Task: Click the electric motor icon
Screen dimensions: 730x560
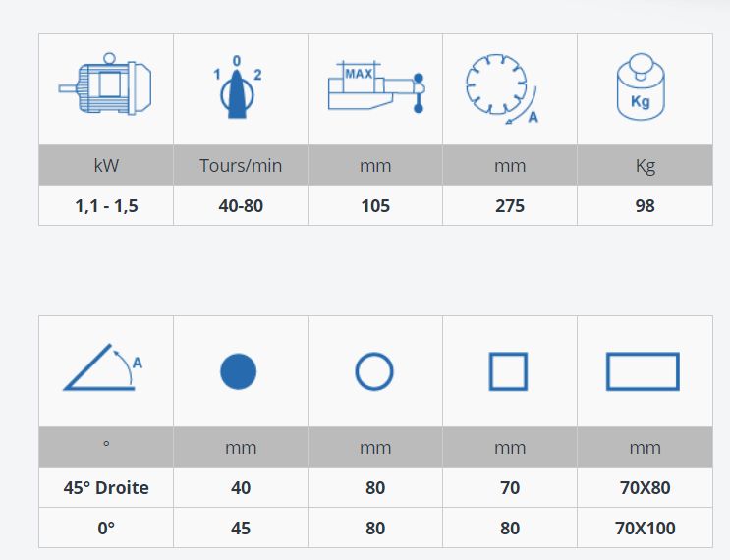Action: 105,89
